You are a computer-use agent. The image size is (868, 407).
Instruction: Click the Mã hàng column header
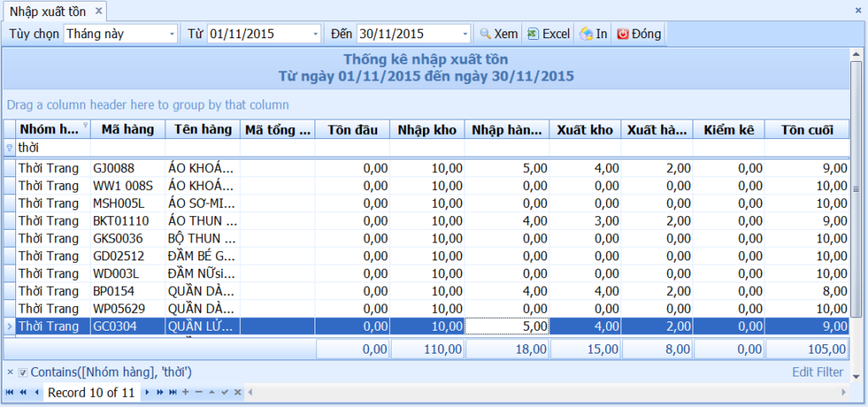(128, 130)
